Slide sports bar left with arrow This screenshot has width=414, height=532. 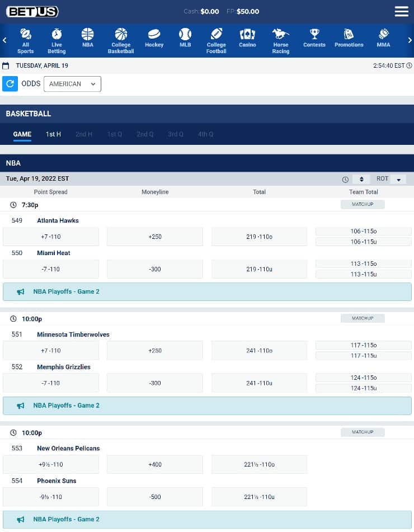coord(4,40)
